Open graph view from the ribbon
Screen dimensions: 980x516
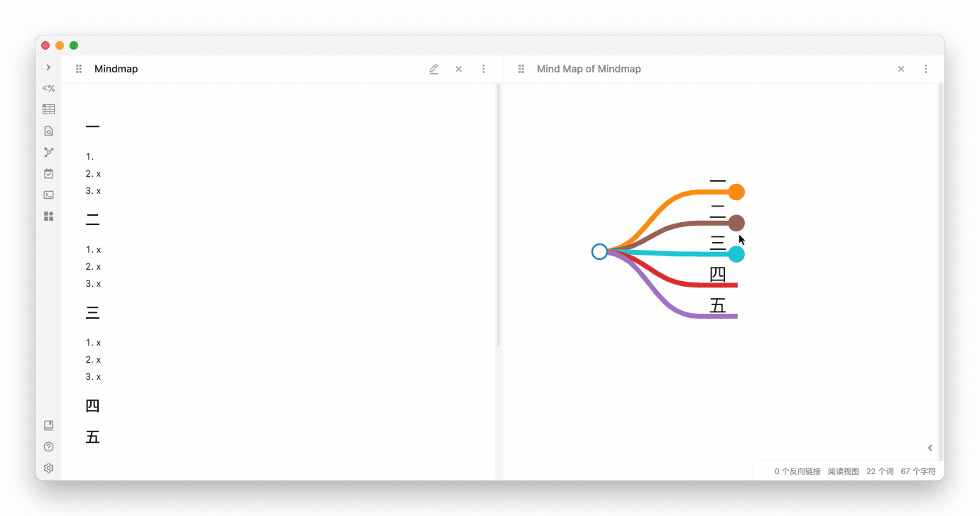tap(48, 152)
